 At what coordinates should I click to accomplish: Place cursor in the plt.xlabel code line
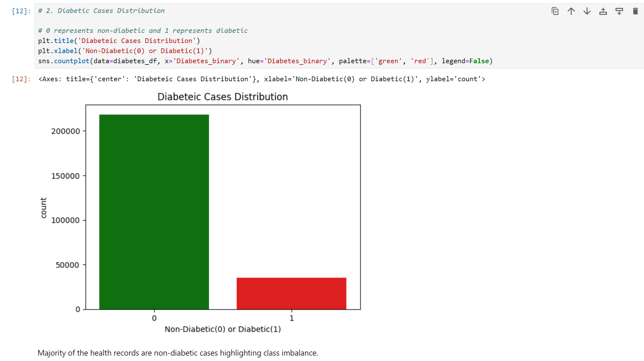125,51
